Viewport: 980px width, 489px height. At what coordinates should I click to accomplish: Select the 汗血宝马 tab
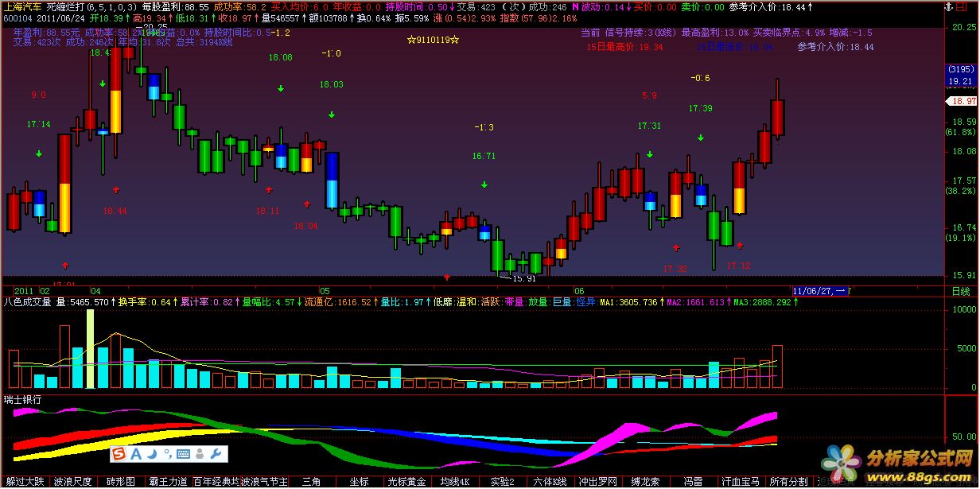[741, 482]
